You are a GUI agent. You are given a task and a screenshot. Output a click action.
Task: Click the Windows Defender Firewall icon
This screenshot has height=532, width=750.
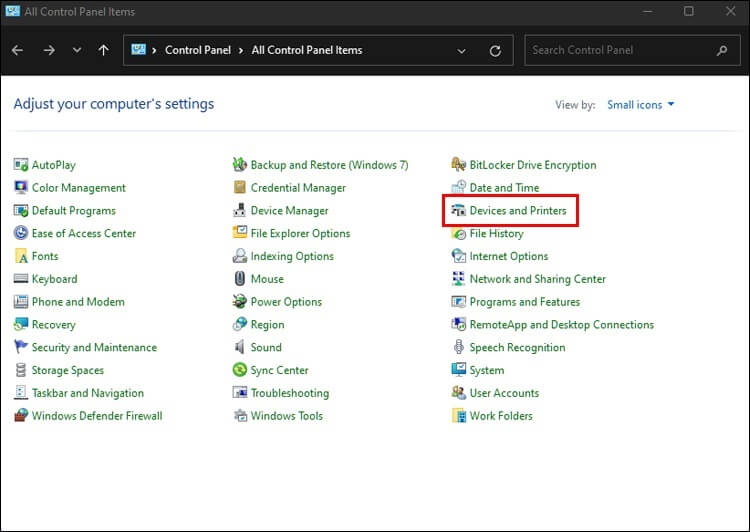(x=21, y=415)
